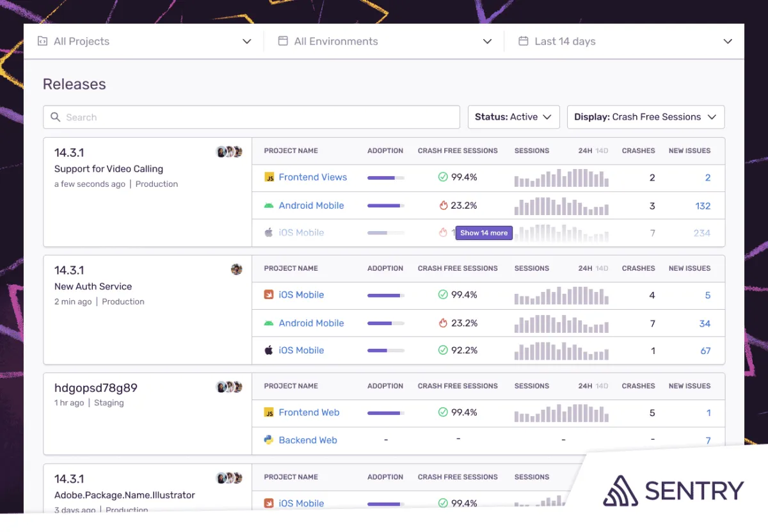The image size is (768, 532).
Task: Click author avatars on hdgopsd78g89 release
Action: pyautogui.click(x=230, y=387)
